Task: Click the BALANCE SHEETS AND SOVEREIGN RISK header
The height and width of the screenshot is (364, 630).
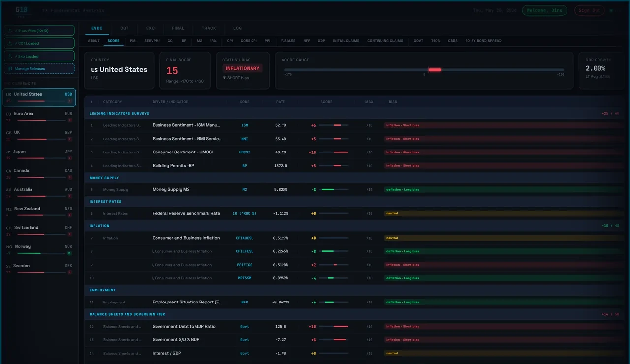Action: click(127, 314)
